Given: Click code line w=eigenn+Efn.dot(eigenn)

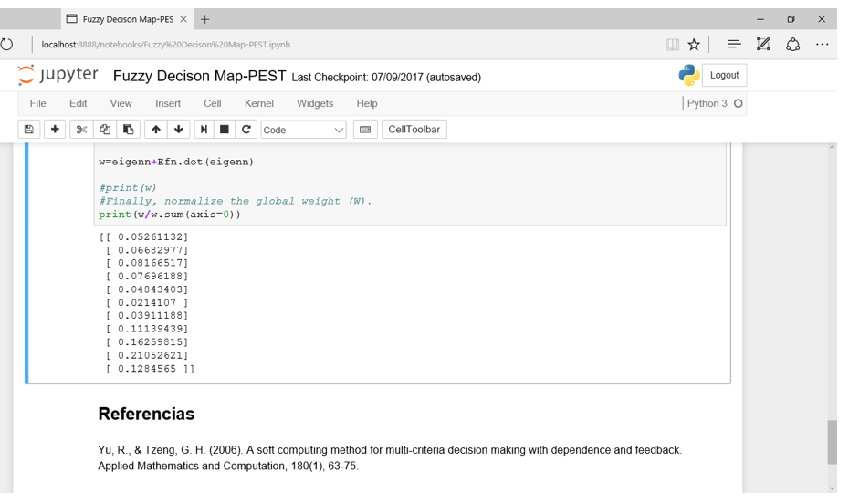Looking at the screenshot, I should pyautogui.click(x=176, y=162).
